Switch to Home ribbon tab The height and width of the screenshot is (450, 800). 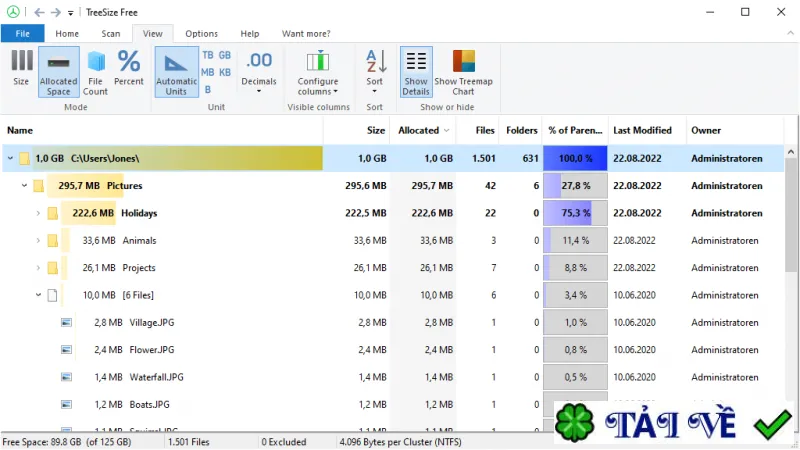coord(67,34)
